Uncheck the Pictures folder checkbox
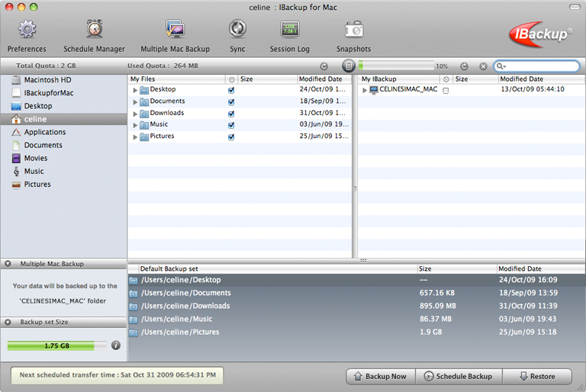Viewport: 586px width, 392px height. click(x=231, y=137)
